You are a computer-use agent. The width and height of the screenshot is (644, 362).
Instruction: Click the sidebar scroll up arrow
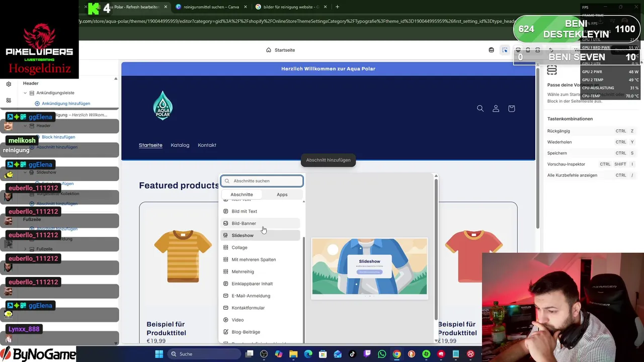pos(116,79)
